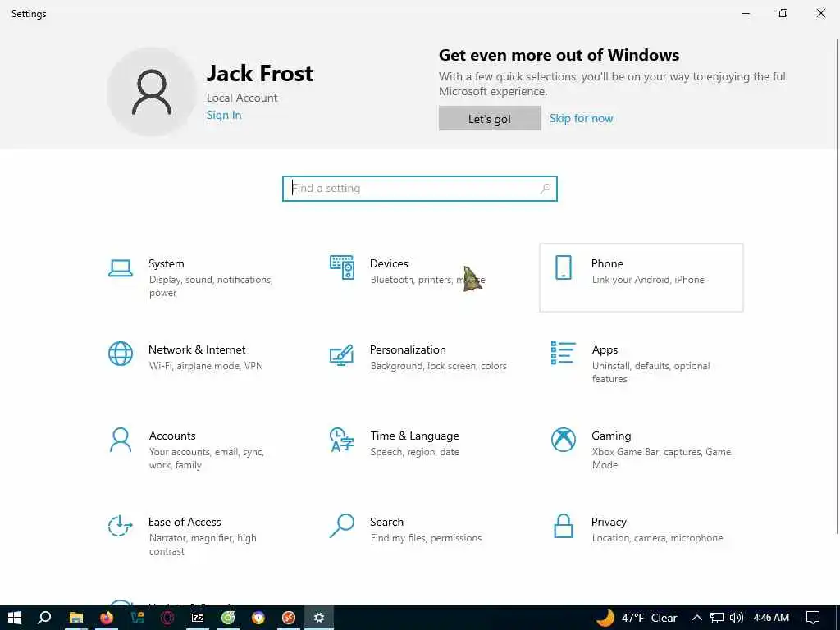Open the Devices keyboard and speaker icon
This screenshot has height=630, width=840.
(342, 267)
